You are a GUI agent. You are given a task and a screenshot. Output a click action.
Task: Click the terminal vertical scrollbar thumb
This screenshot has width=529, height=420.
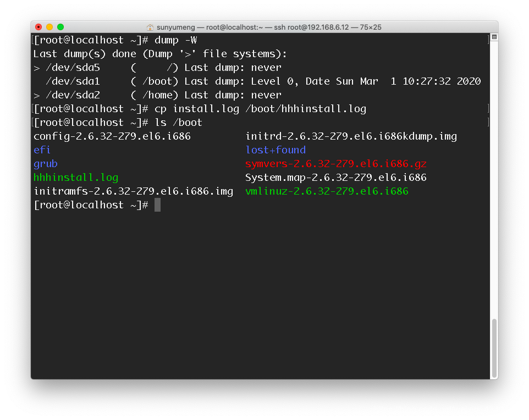tap(494, 348)
